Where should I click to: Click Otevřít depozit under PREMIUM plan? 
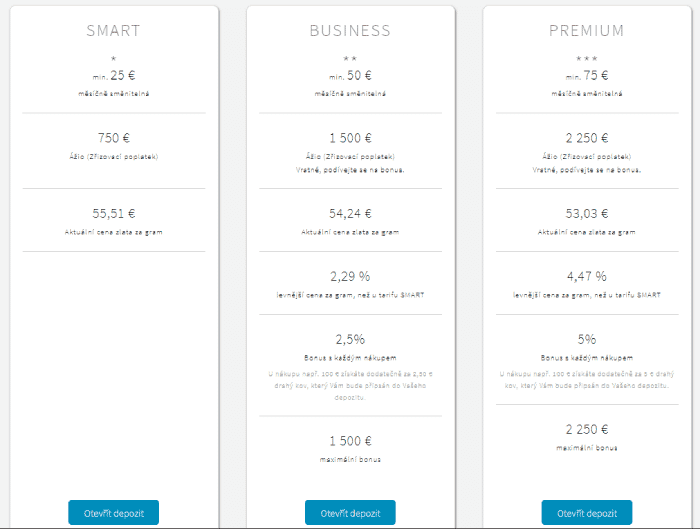pos(587,512)
